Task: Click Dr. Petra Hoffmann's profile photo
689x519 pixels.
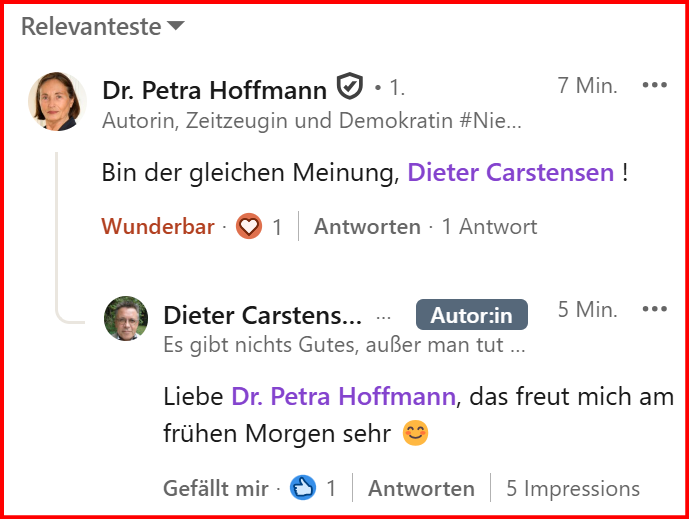Action: click(x=59, y=101)
